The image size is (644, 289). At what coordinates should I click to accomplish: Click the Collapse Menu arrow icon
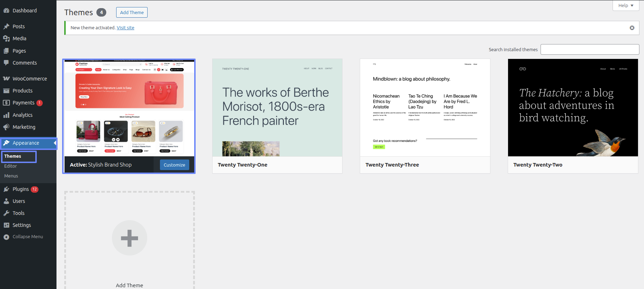6,237
